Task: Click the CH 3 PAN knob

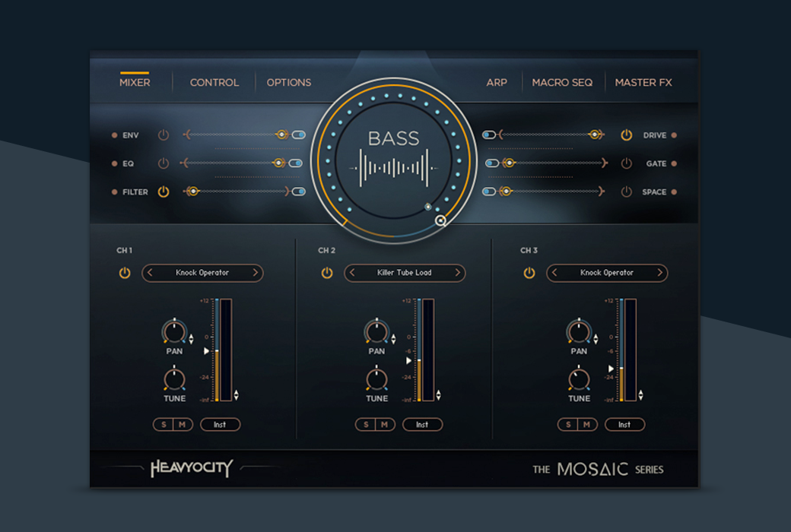Action: (x=579, y=332)
